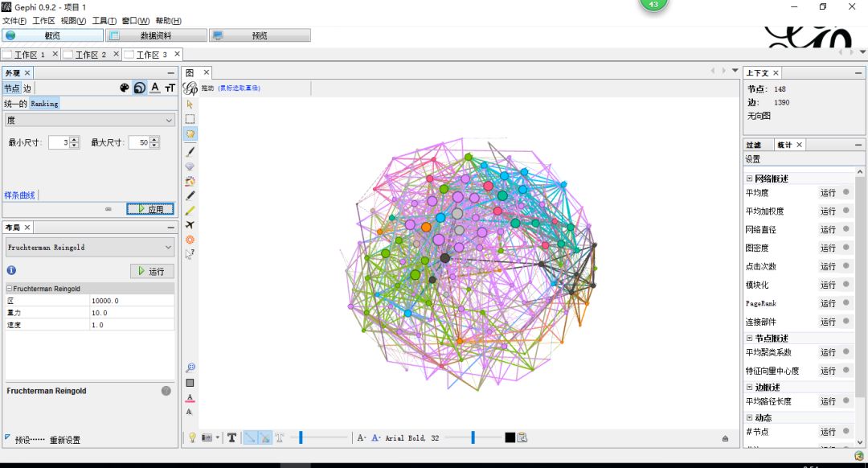Collapse the Fruchterman Reingold property group

(10, 289)
